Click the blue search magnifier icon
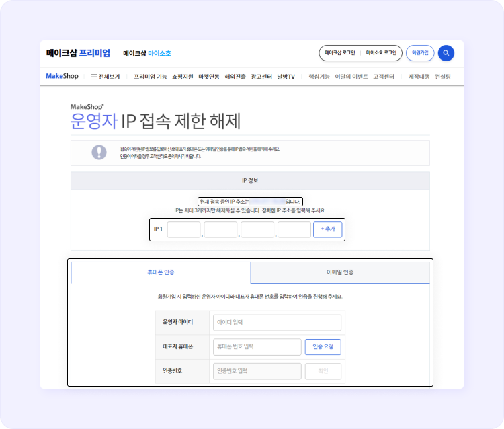 point(446,53)
